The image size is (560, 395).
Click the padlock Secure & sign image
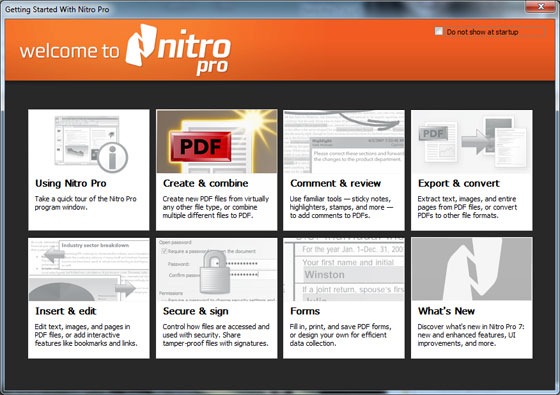click(x=216, y=270)
